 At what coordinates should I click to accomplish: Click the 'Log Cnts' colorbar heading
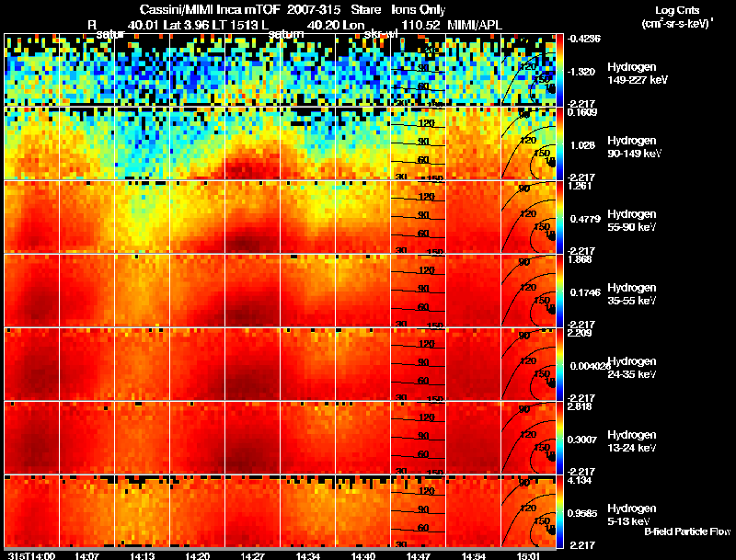[677, 10]
